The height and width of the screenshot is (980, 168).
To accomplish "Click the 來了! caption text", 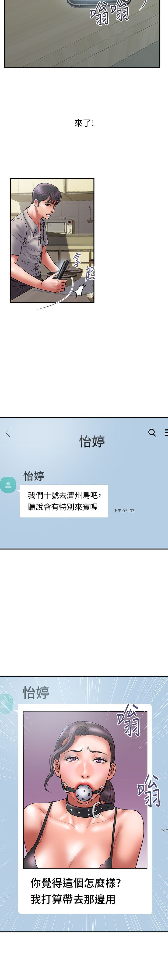I will coord(84,123).
